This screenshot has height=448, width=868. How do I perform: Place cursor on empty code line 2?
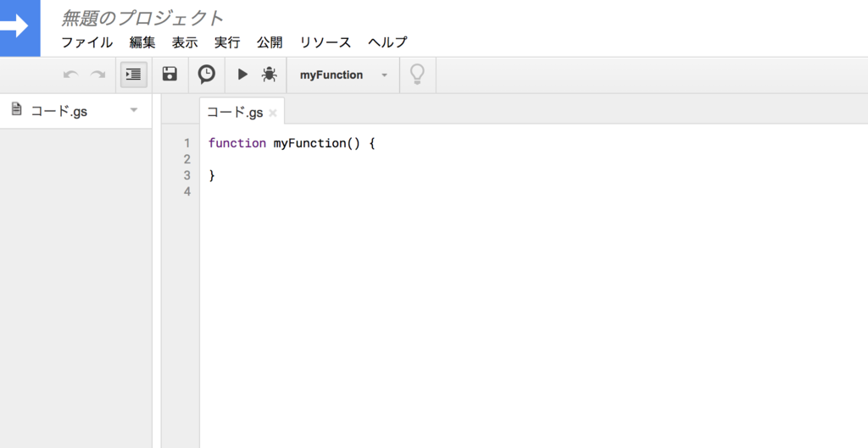pos(531,159)
